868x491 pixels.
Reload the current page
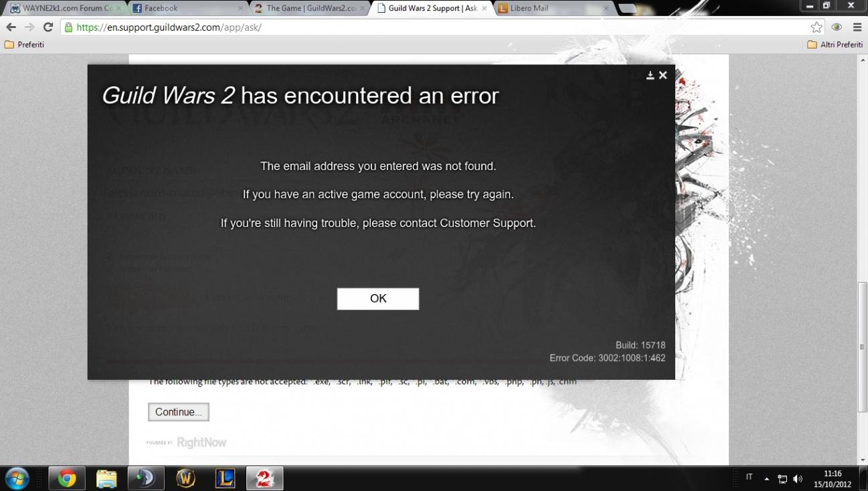(x=48, y=27)
